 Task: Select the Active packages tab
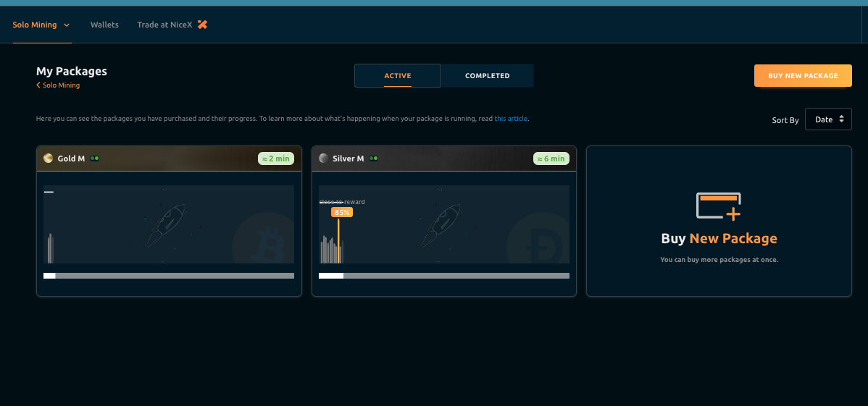[397, 76]
